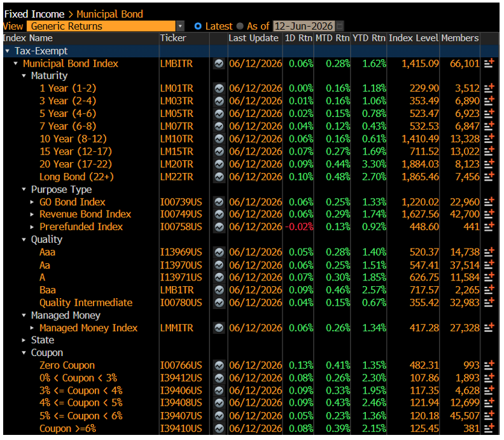Collapse the Tax-Exempt section
Viewport: 504px width, 440px height.
8,51
